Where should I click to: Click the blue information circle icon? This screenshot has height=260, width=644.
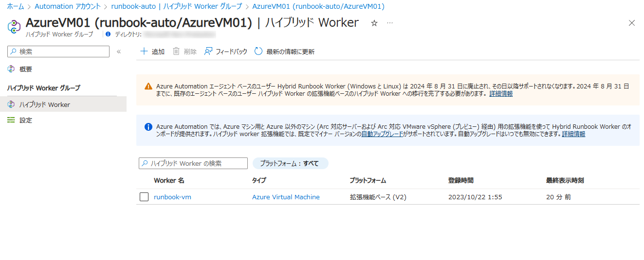pos(148,127)
